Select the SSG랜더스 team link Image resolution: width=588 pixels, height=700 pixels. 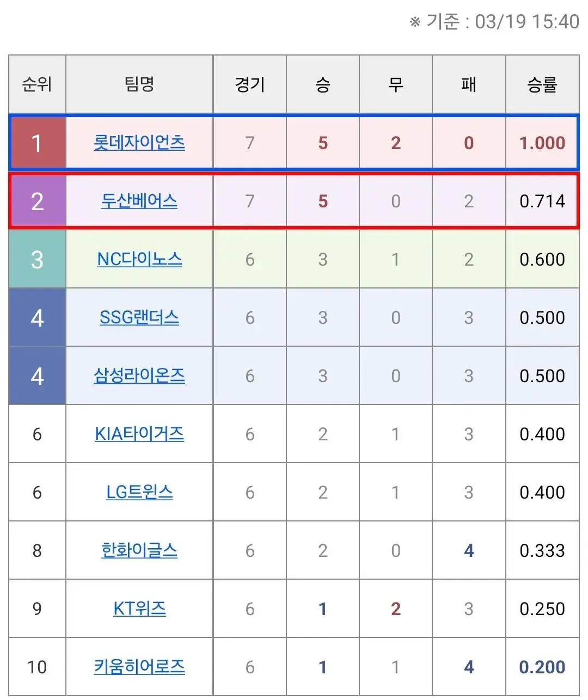pos(139,318)
